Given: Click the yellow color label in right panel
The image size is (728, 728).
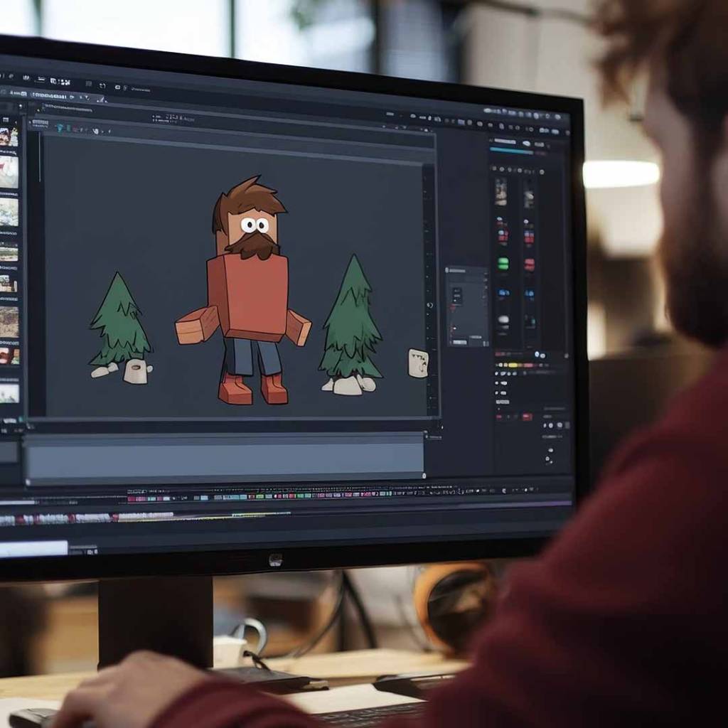Looking at the screenshot, I should coord(513,365).
